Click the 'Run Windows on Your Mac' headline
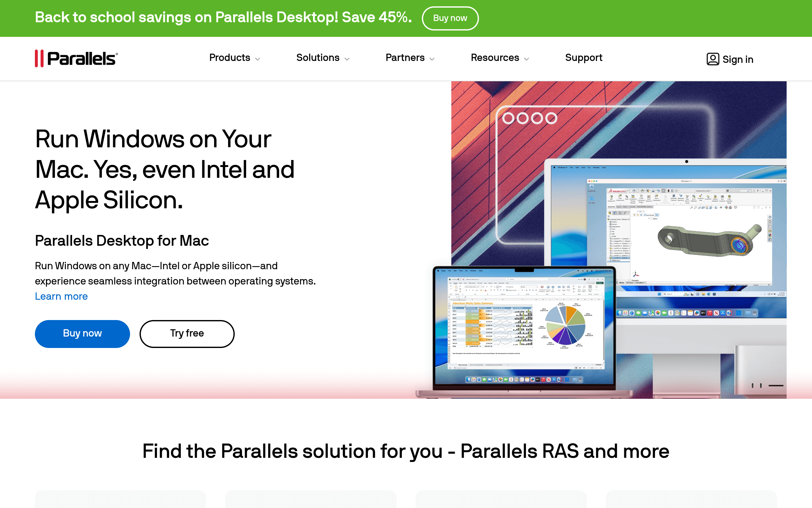Viewport: 812px width, 508px height. coord(165,169)
